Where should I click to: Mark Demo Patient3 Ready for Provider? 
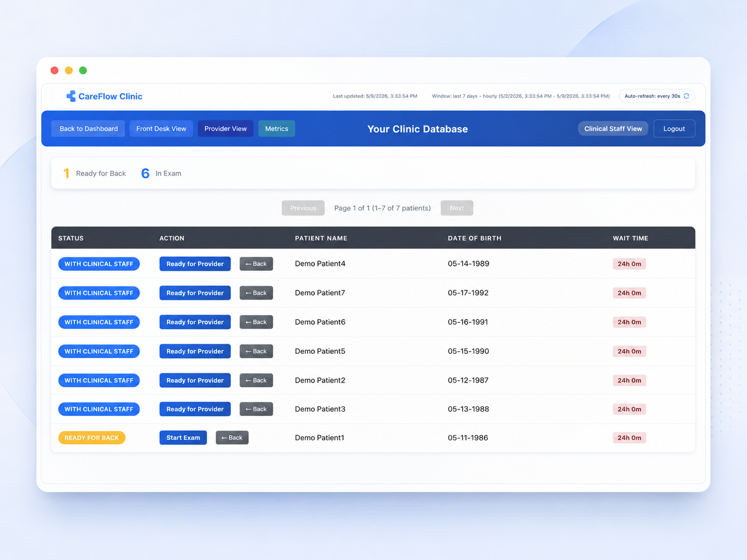tap(195, 409)
